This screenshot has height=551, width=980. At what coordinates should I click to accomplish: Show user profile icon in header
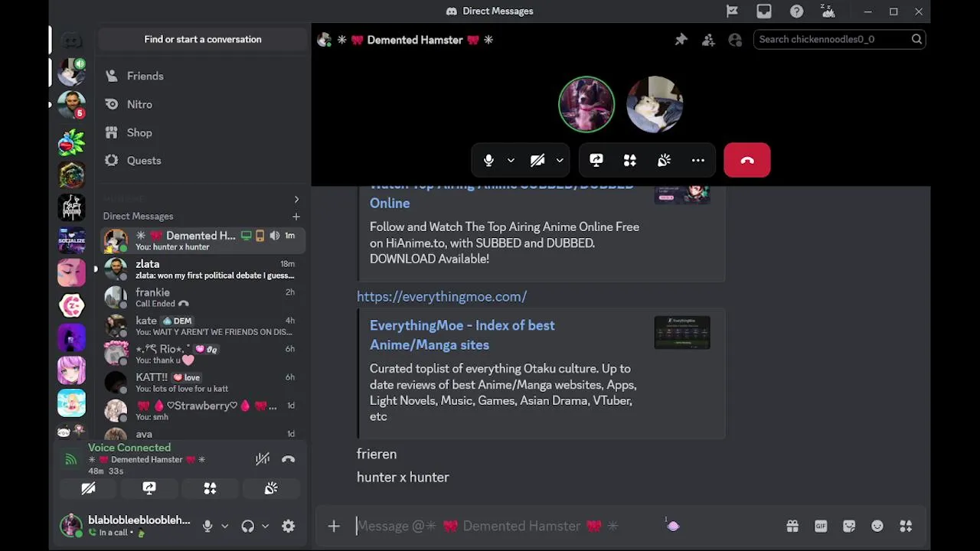pos(735,40)
